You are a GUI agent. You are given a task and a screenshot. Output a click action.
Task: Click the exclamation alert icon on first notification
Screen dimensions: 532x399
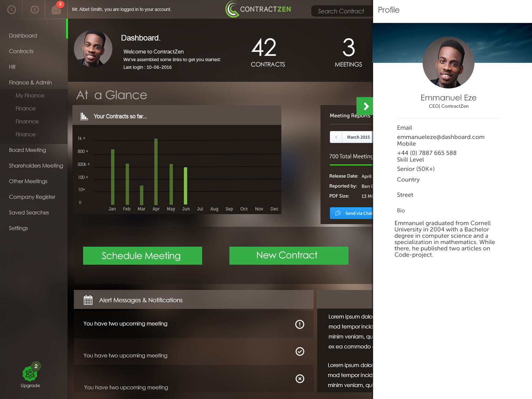[300, 324]
